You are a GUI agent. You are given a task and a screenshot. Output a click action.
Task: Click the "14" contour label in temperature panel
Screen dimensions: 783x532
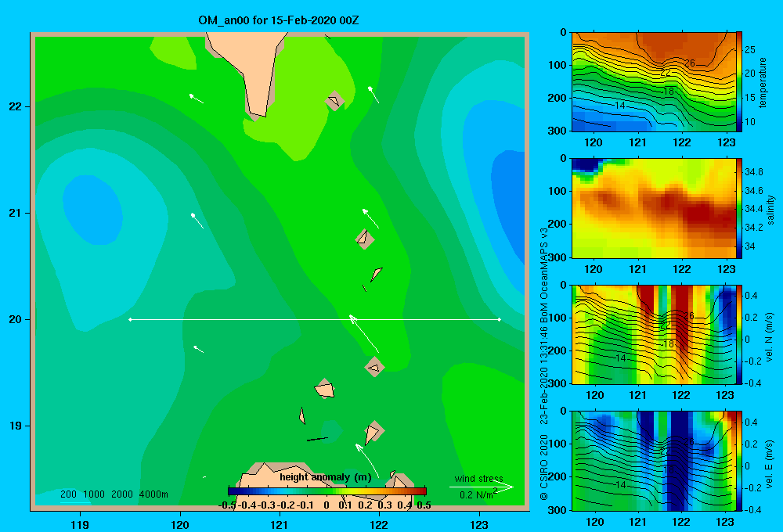[x=619, y=106]
